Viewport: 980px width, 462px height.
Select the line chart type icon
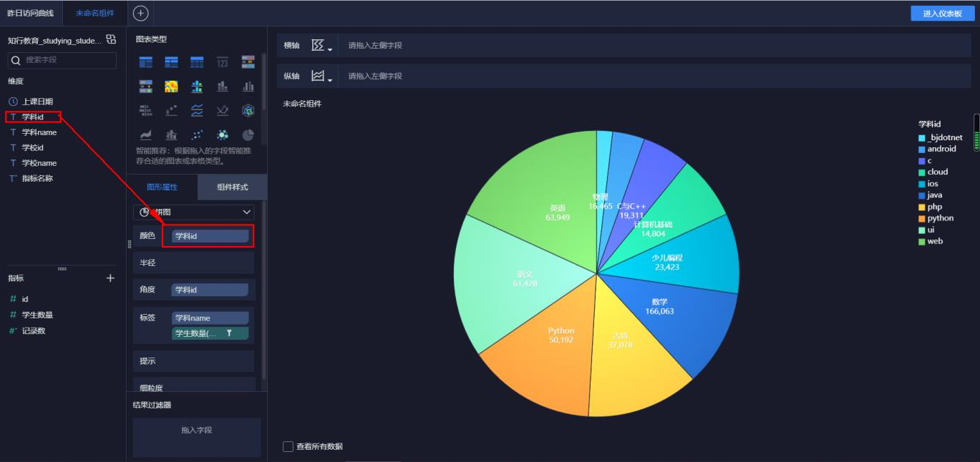[x=198, y=110]
